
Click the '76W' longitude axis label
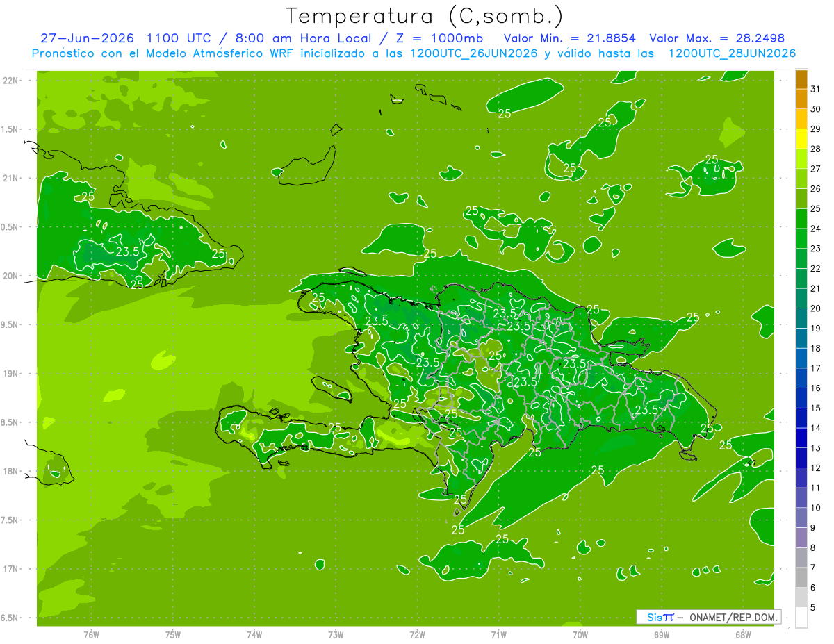click(x=91, y=634)
